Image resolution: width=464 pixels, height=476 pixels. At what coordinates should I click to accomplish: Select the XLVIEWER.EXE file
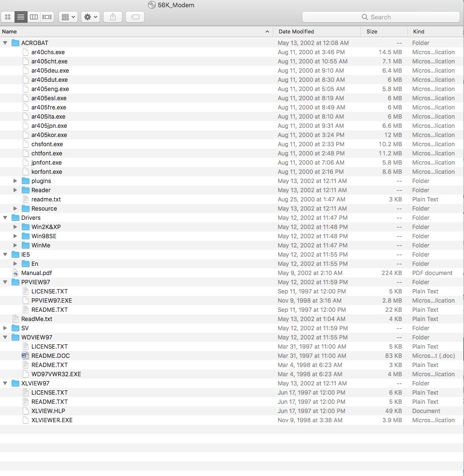click(x=52, y=420)
